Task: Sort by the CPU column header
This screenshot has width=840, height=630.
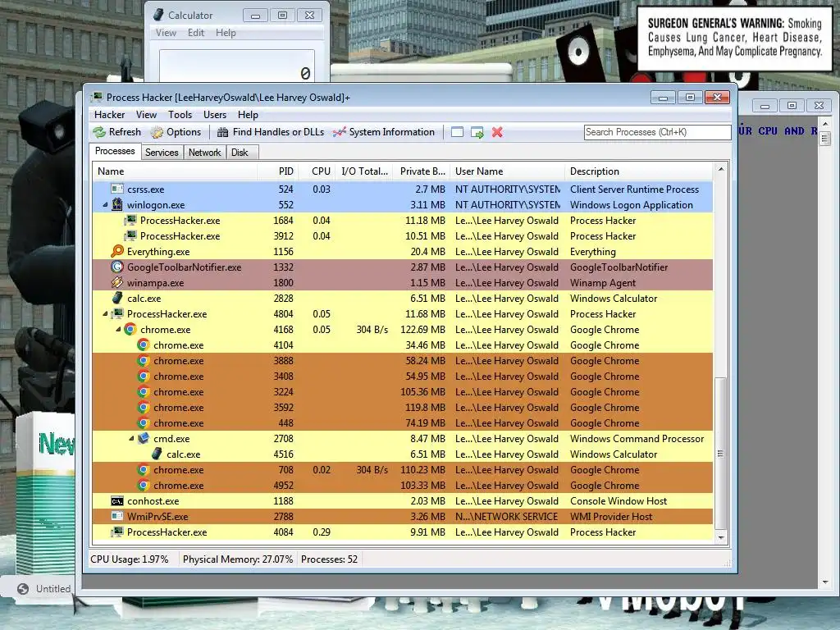Action: 316,171
